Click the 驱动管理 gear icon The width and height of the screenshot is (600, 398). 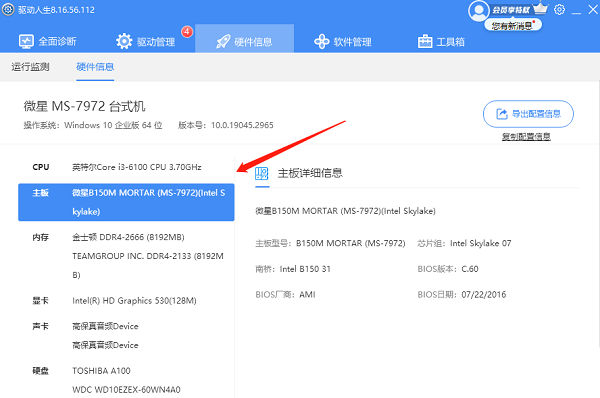tap(124, 41)
